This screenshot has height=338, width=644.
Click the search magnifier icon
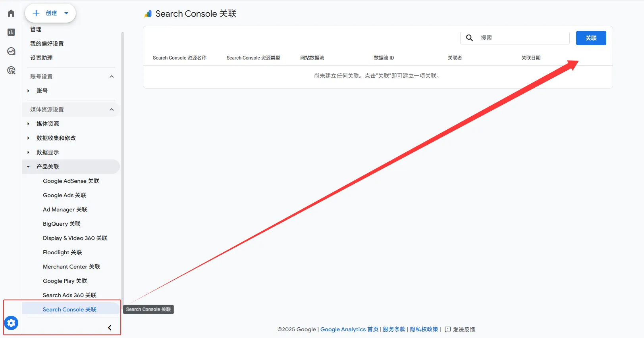(469, 38)
